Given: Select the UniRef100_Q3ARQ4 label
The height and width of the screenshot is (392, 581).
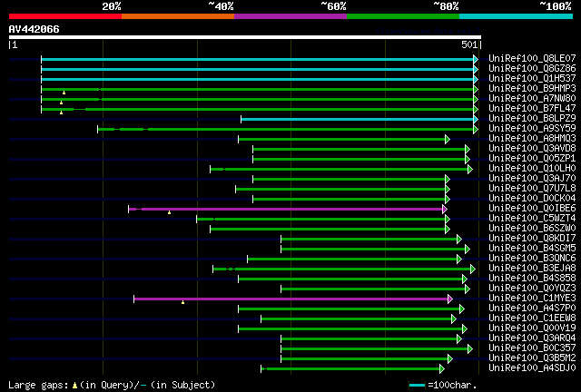Looking at the screenshot, I should [x=532, y=338].
